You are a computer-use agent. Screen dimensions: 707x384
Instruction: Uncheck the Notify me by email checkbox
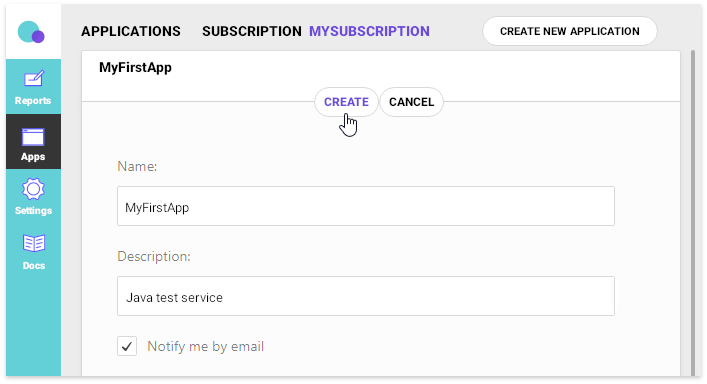pyautogui.click(x=127, y=346)
